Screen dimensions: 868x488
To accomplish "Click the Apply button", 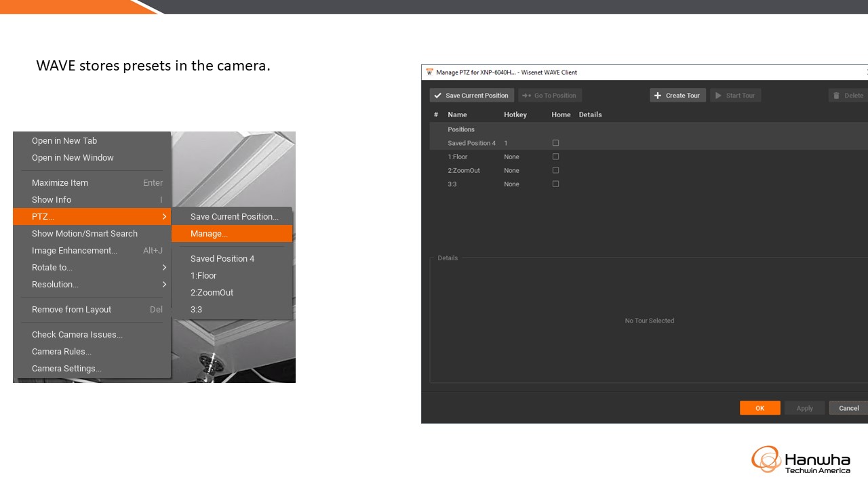I will pyautogui.click(x=804, y=408).
